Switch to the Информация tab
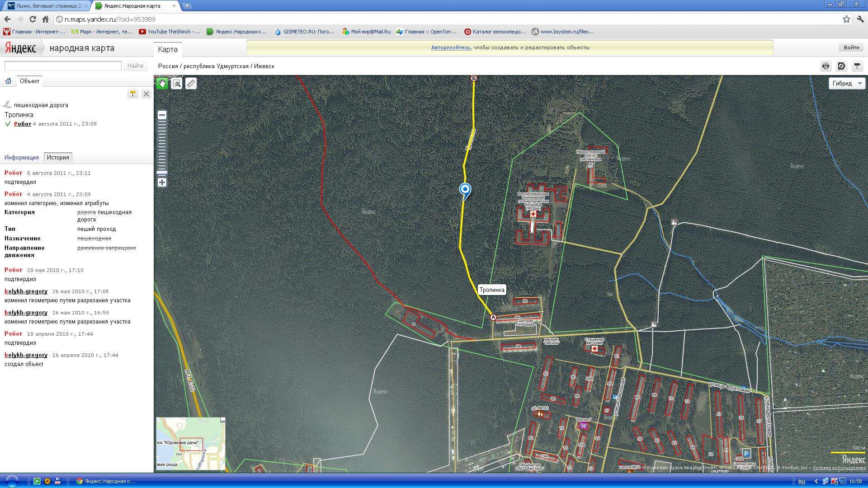 click(22, 158)
